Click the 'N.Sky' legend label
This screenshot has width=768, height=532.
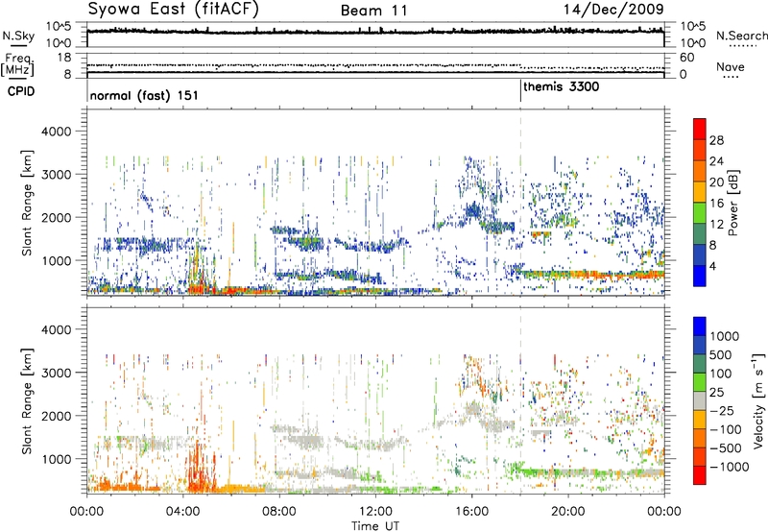[18, 36]
